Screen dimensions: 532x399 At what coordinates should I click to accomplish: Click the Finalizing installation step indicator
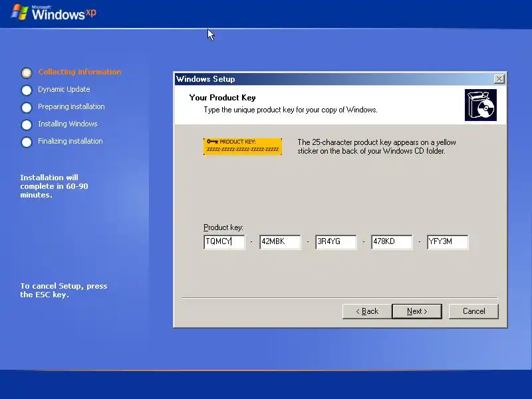click(27, 142)
